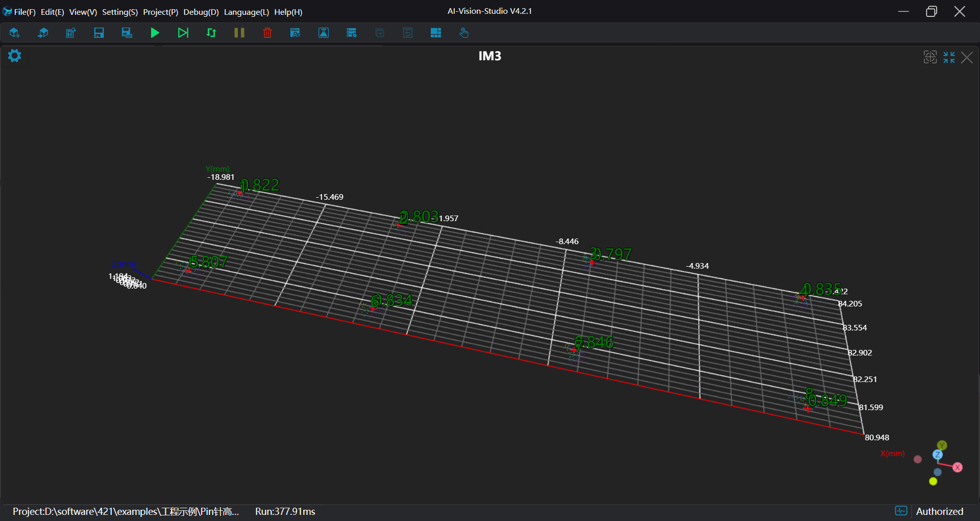This screenshot has width=980, height=521.
Task: Collapse the IM3 view with shrink arrows
Action: (x=949, y=57)
